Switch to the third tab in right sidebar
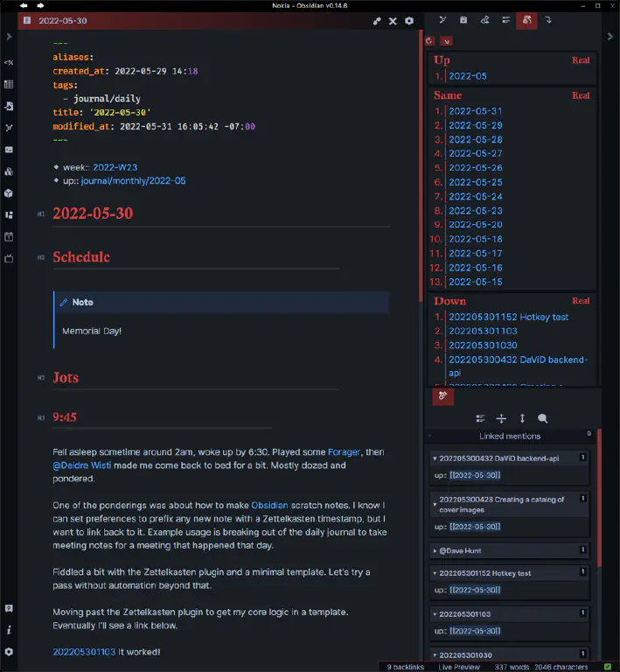620x672 pixels. [484, 20]
